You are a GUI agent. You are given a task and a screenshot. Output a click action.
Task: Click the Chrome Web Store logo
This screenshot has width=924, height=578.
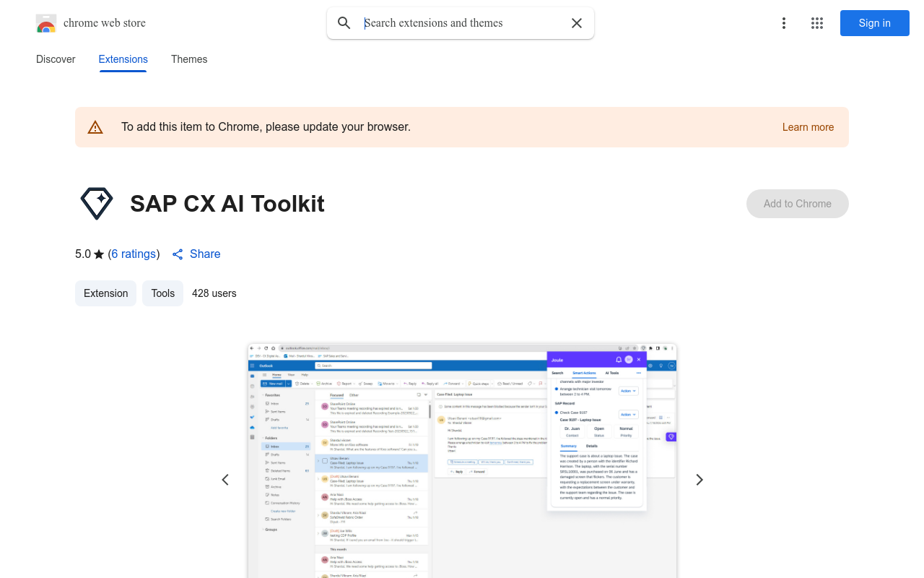tap(46, 23)
